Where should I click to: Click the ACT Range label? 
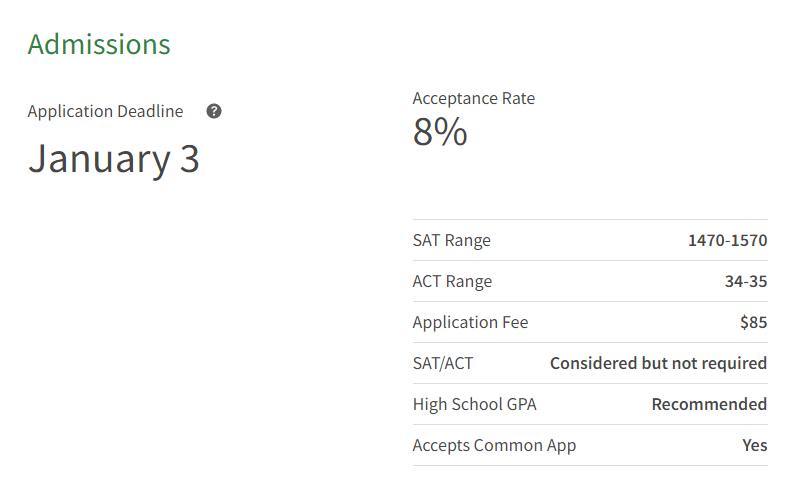click(x=452, y=281)
